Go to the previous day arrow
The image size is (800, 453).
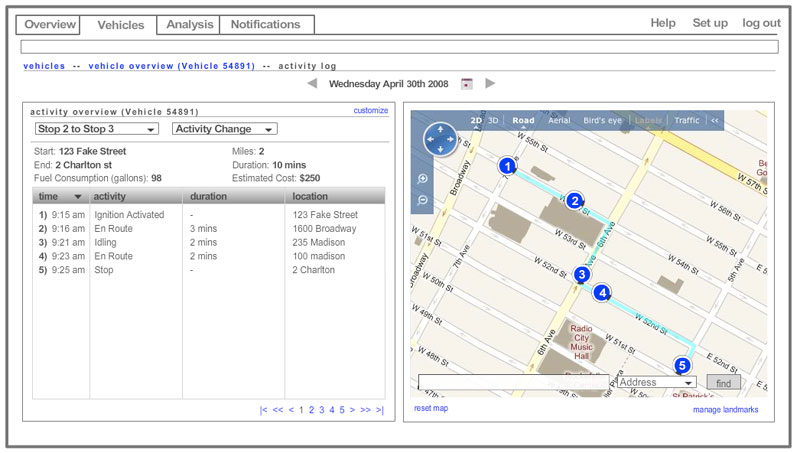(312, 83)
